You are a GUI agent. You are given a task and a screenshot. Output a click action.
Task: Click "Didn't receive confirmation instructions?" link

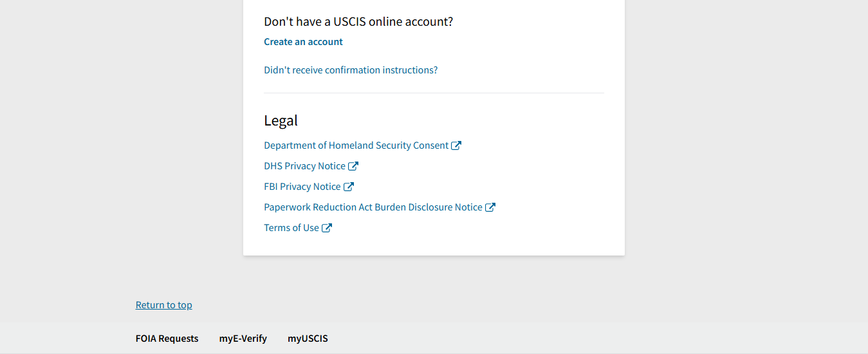[351, 70]
